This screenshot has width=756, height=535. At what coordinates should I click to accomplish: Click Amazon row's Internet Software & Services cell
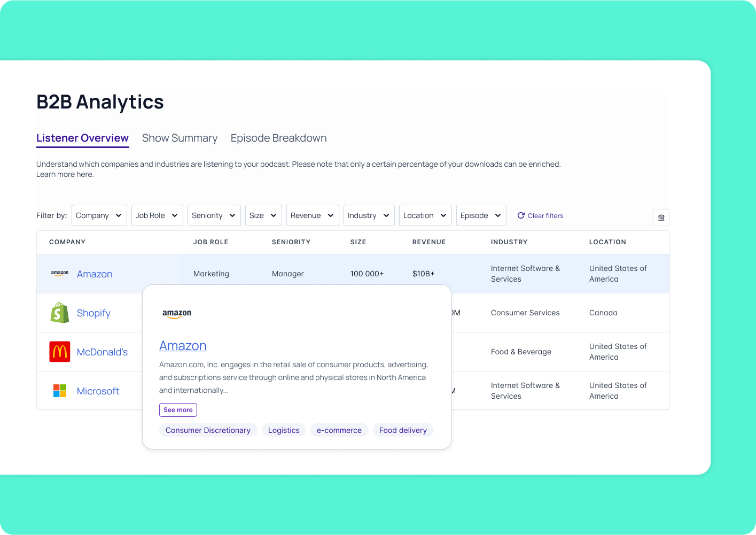tap(525, 274)
